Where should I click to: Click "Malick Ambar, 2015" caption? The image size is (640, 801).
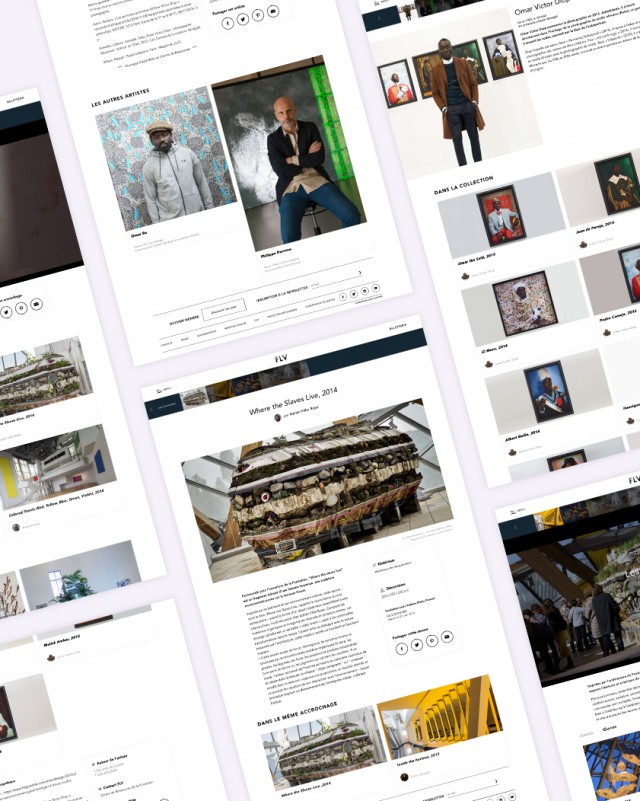coord(62,641)
